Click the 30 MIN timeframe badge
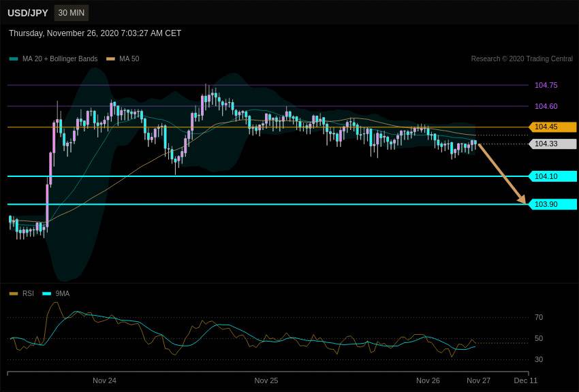Screen dimensions: 579x392 tap(72, 13)
